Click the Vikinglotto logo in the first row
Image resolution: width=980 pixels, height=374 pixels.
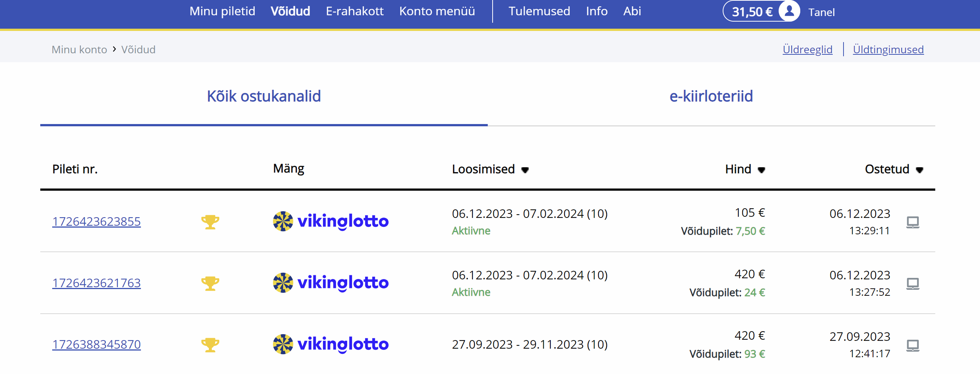pyautogui.click(x=331, y=221)
